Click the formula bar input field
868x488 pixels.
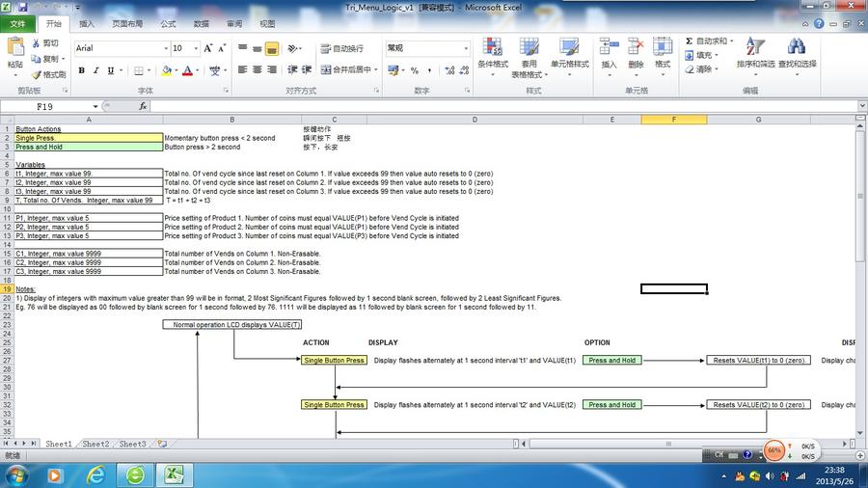coord(482,106)
